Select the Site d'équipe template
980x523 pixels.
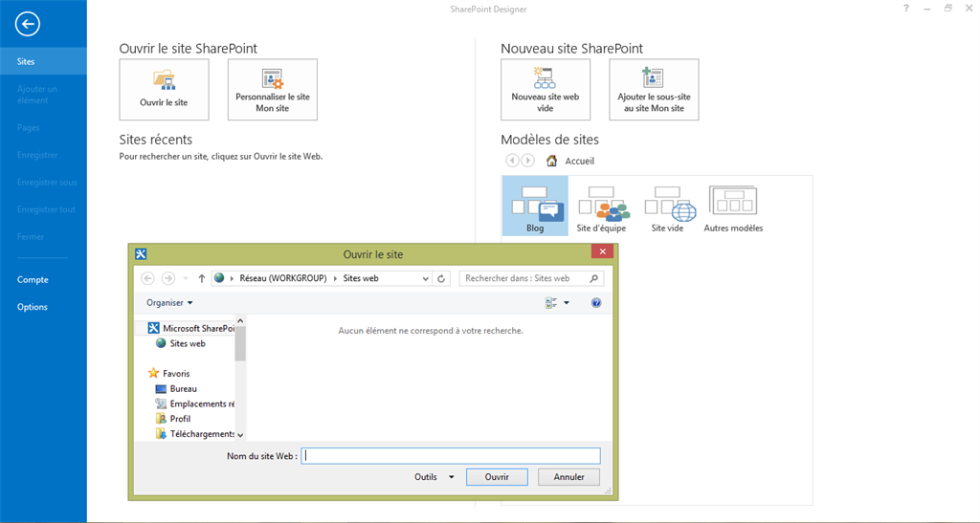(x=601, y=209)
